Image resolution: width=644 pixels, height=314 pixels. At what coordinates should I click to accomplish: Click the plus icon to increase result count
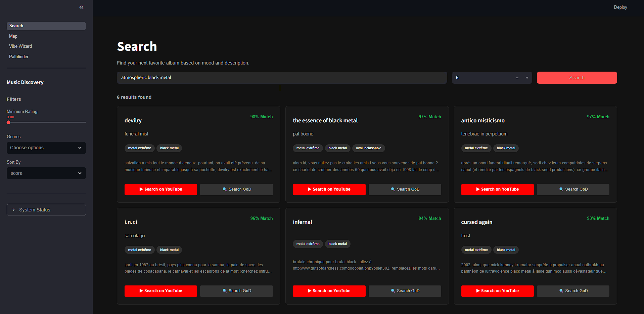(x=527, y=78)
